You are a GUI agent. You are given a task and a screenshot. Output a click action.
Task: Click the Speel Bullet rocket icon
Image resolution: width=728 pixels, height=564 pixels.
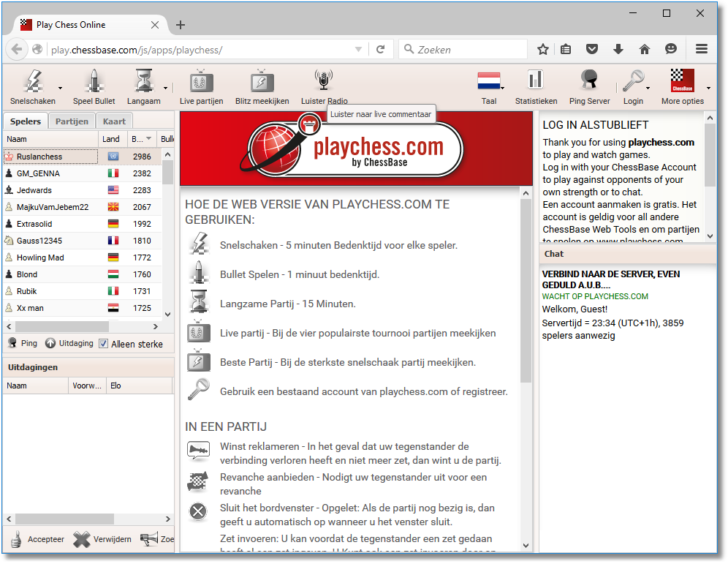94,86
